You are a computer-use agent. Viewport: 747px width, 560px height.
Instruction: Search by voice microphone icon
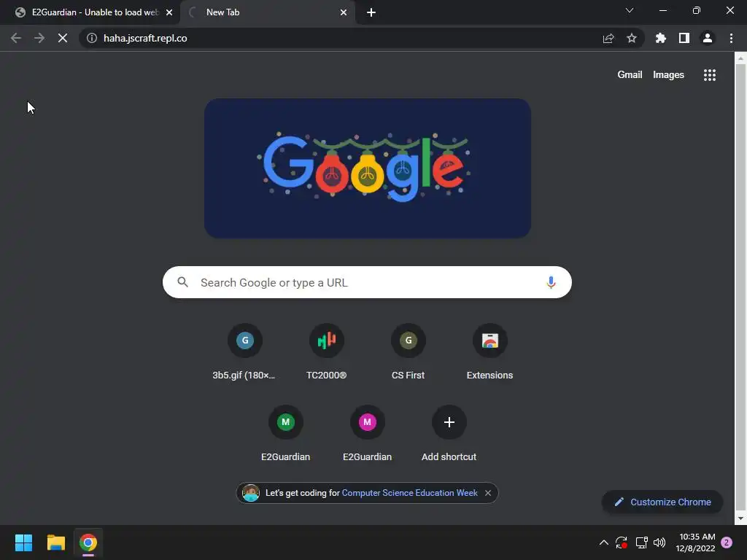[x=551, y=282]
